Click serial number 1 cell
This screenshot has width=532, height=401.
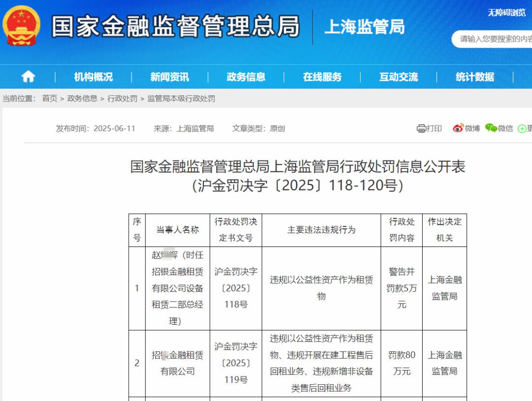(x=137, y=288)
